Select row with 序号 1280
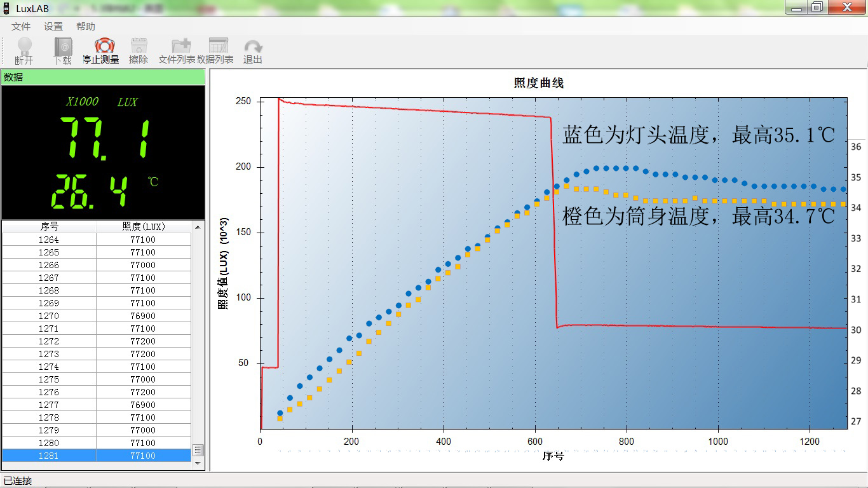The height and width of the screenshot is (488, 868). [97, 443]
